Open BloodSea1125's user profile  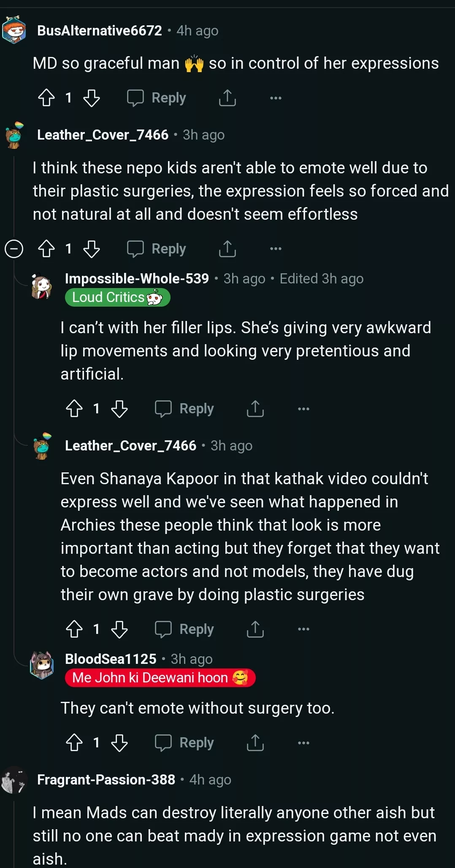[x=111, y=659]
